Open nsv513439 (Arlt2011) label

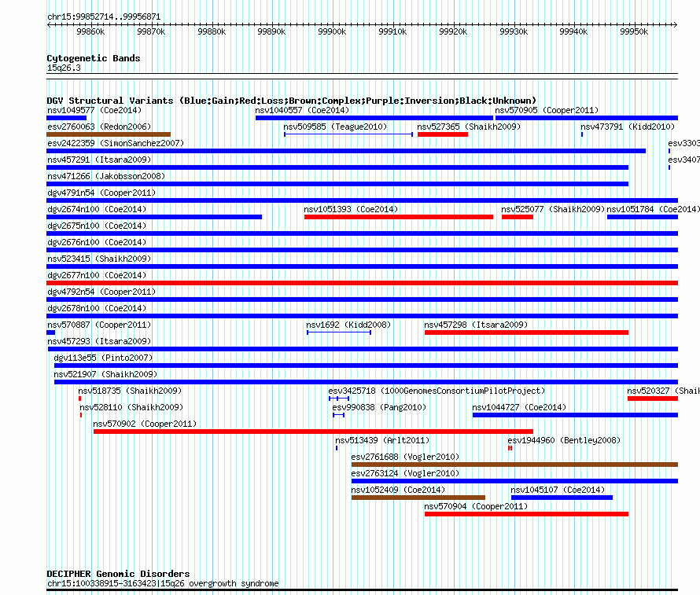382,440
